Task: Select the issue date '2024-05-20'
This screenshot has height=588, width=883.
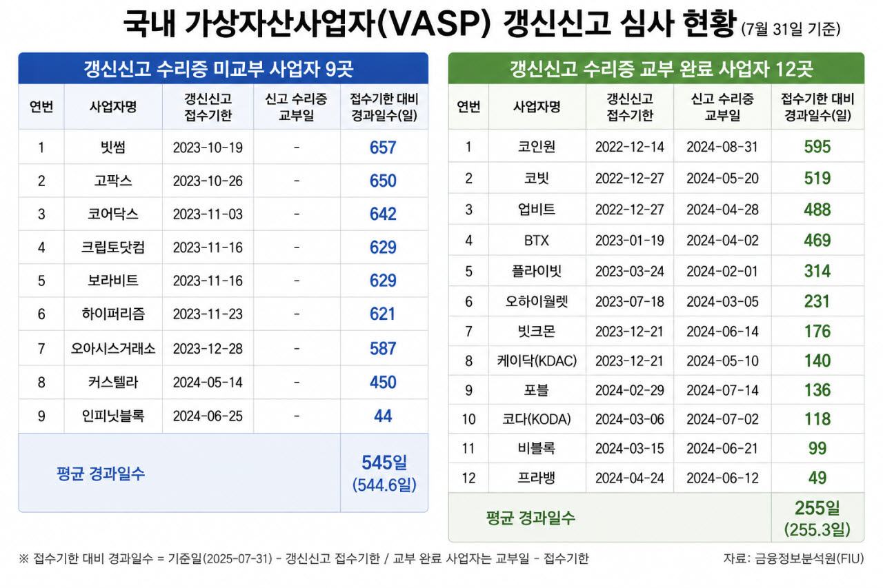Action: (722, 179)
